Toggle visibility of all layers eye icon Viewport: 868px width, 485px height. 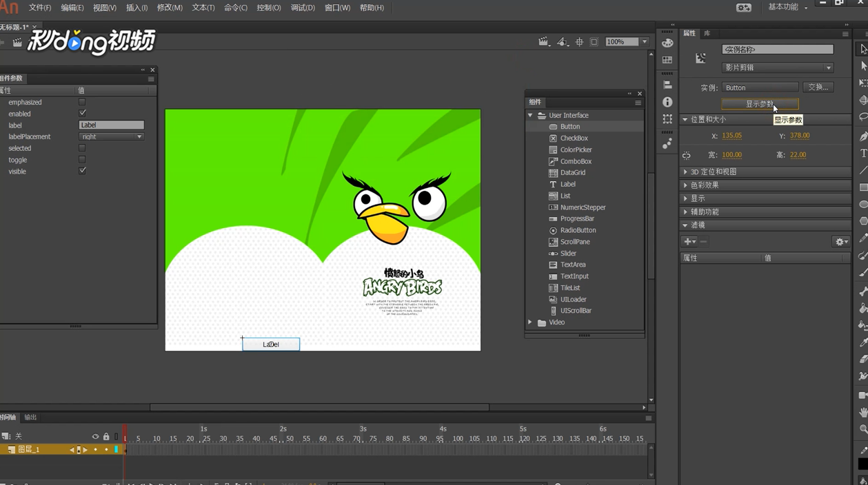click(x=95, y=436)
